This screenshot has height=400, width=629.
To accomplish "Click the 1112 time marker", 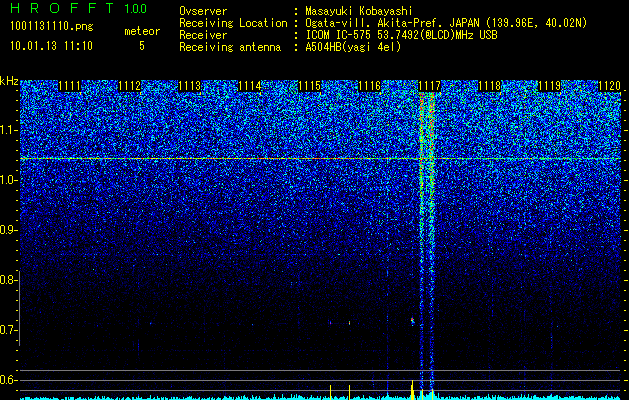I will point(130,86).
